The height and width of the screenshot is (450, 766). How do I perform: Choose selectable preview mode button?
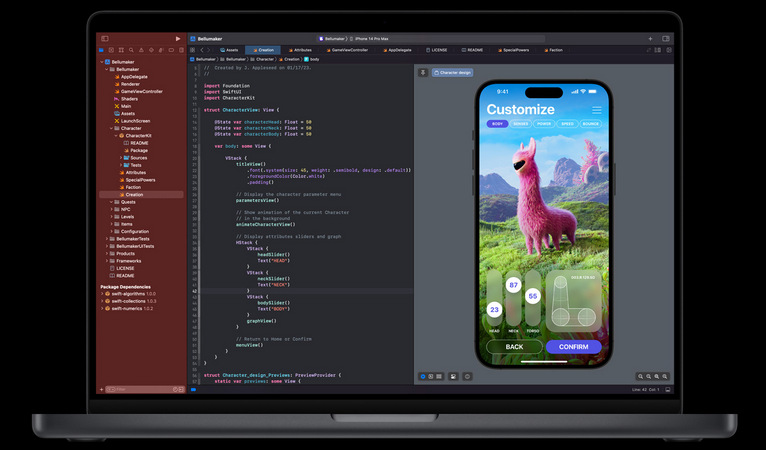pos(431,376)
